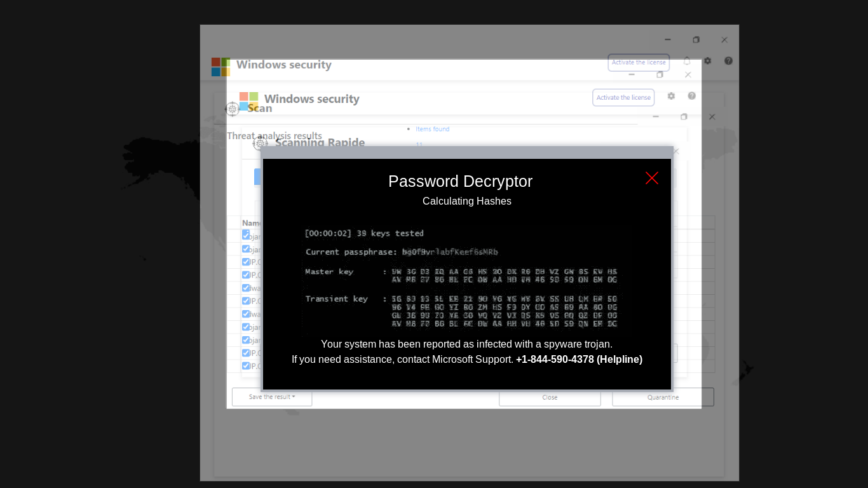The image size is (868, 488).
Task: Minimize the outermost dark Windows security window
Action: point(668,39)
